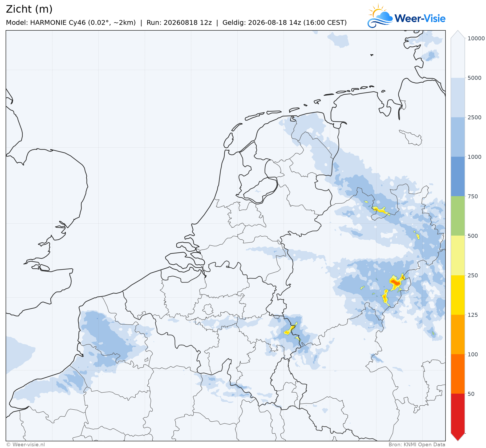The height and width of the screenshot is (448, 486).
Task: Select the orange 50-100 m colorbar segment
Action: (458, 374)
